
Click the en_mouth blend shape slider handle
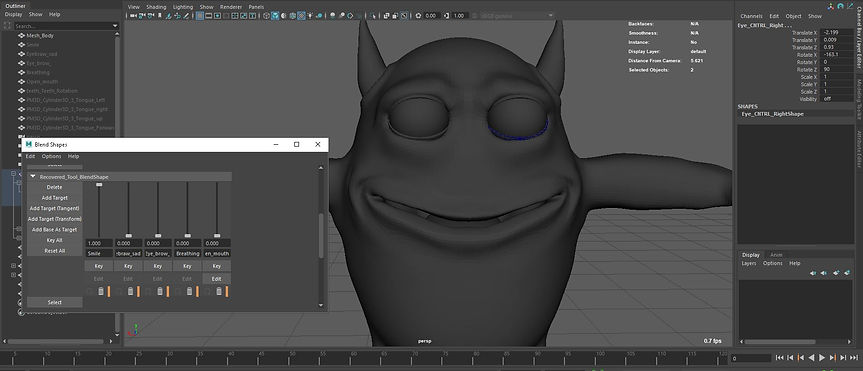click(x=217, y=236)
